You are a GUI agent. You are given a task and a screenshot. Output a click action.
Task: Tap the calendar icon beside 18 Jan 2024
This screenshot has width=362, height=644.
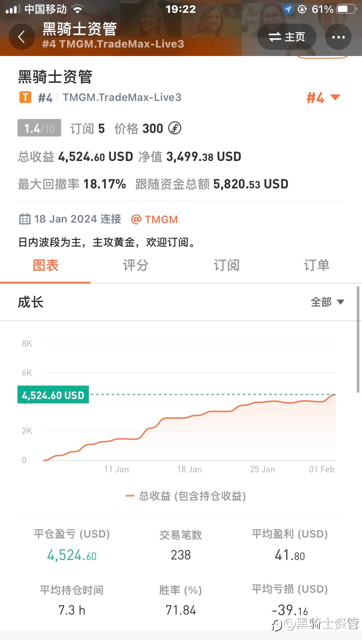(x=25, y=219)
